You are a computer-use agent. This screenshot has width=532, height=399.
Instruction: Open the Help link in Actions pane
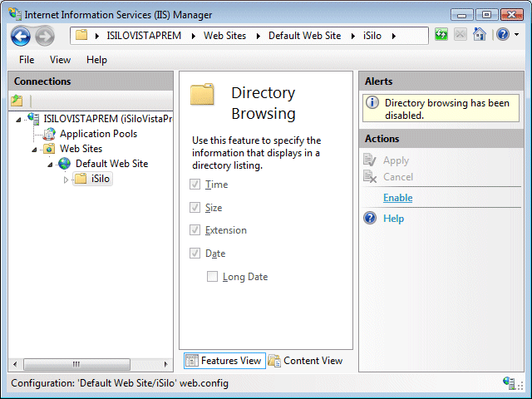coord(393,219)
